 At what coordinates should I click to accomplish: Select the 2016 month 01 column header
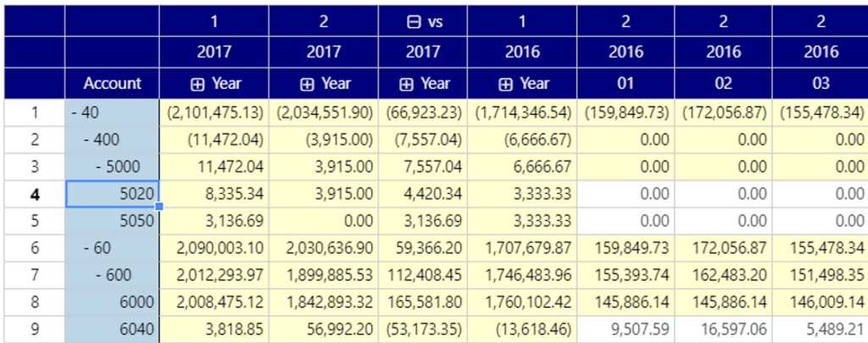[x=626, y=84]
